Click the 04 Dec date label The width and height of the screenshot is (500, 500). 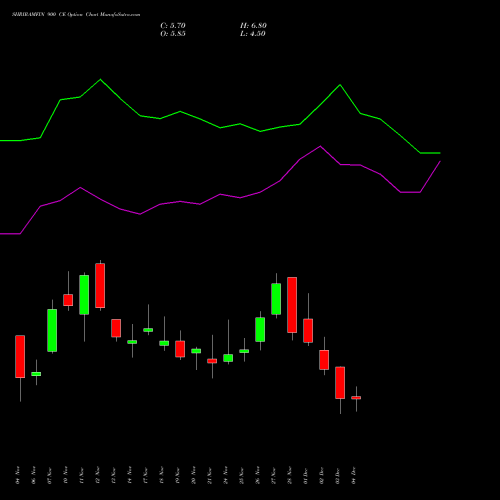tap(354, 475)
